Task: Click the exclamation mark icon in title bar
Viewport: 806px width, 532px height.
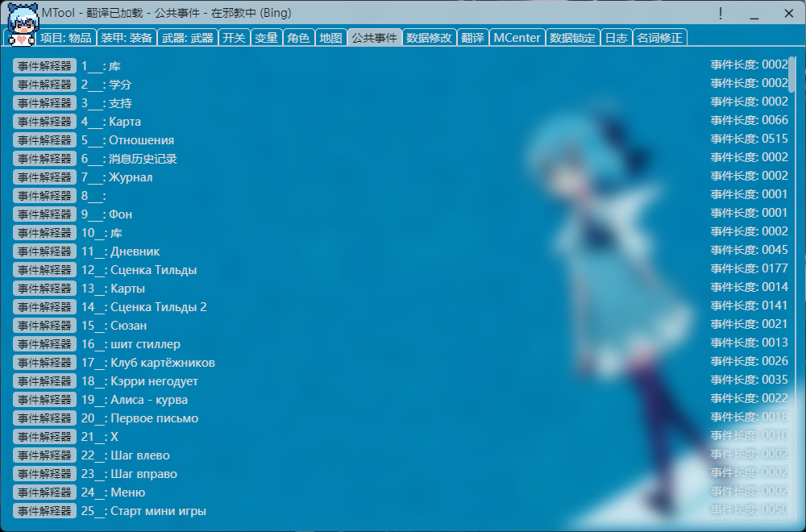Action: tap(721, 14)
